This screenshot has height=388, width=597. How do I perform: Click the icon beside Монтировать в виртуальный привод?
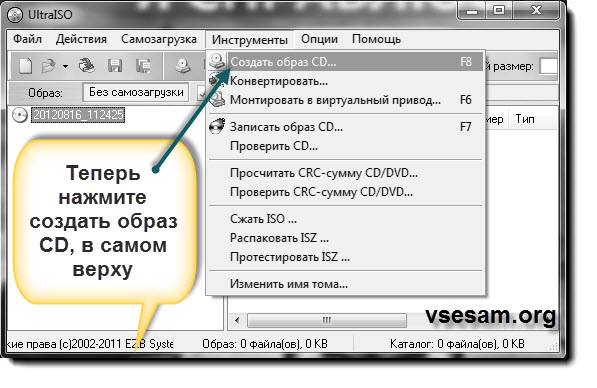(217, 100)
